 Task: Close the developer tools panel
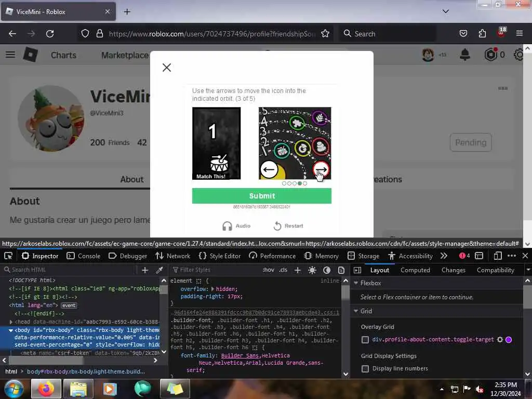tap(525, 256)
